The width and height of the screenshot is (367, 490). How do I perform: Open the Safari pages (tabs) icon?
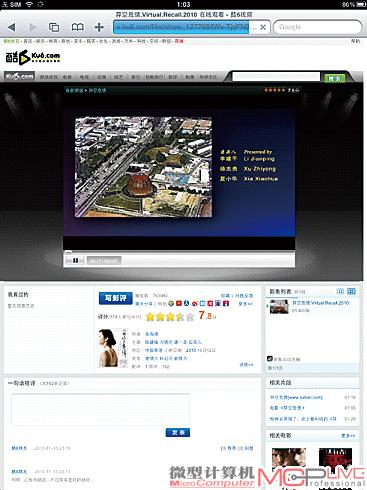point(54,27)
